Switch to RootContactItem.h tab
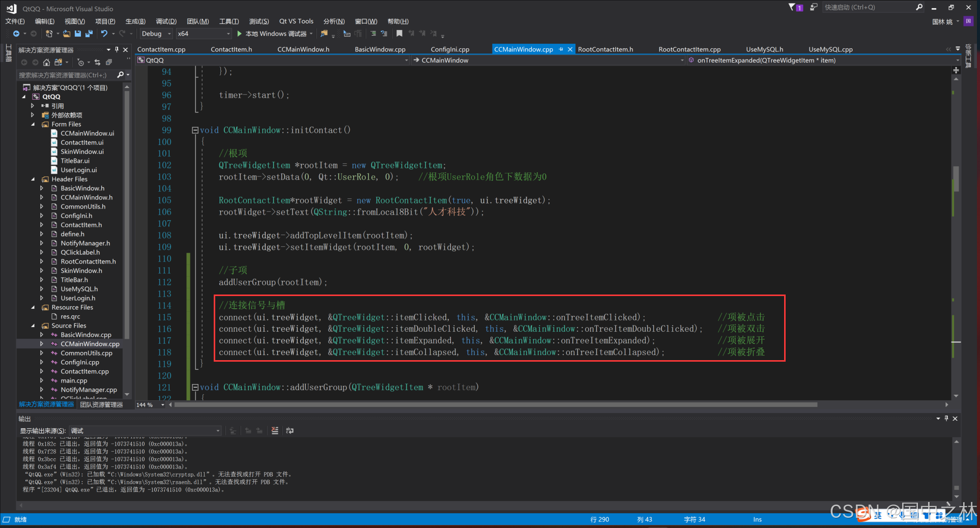980x528 pixels. pos(606,49)
